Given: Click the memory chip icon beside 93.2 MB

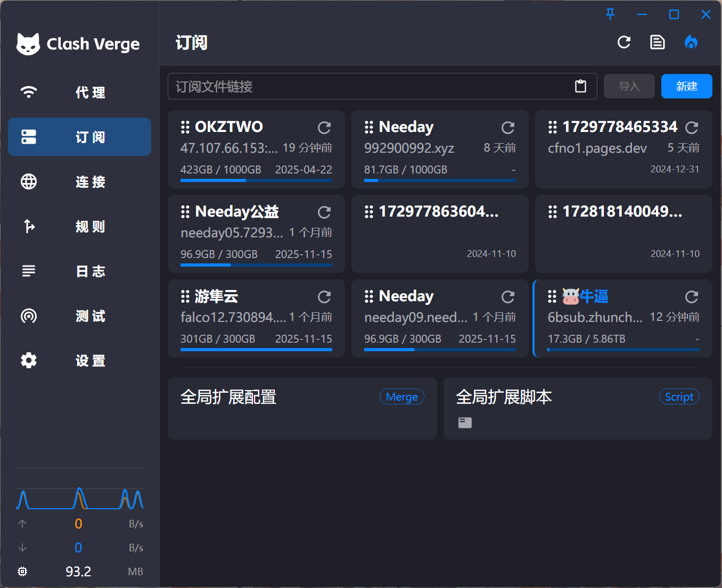Looking at the screenshot, I should (x=22, y=572).
